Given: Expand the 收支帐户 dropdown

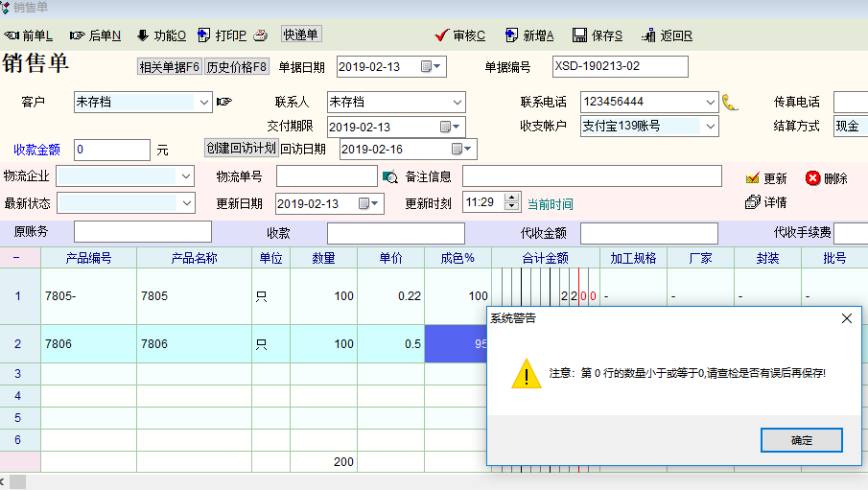Looking at the screenshot, I should point(710,126).
